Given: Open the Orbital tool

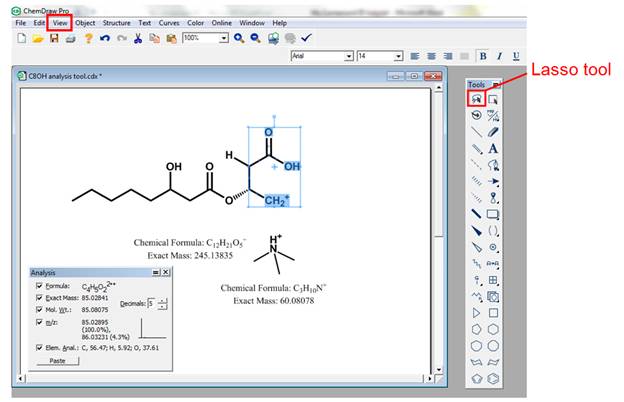Looking at the screenshot, I should (493, 198).
